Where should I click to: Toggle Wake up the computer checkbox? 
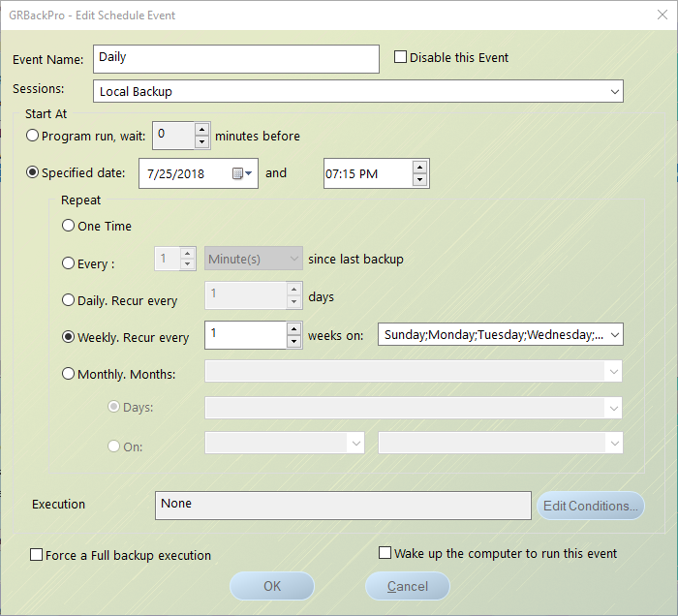385,553
